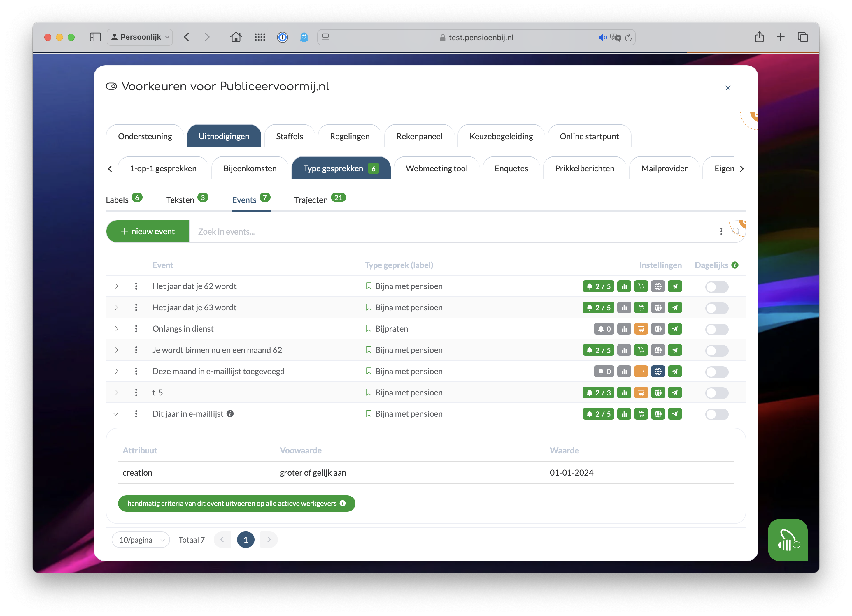Open the 10/pagina page size dropdown
This screenshot has width=852, height=616.
coord(141,540)
